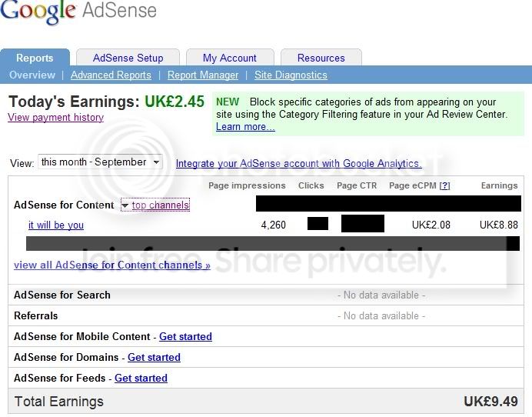Click the Total Earnings UK£9.49 amount
Screen dimensions: 532x417
[x=490, y=402]
